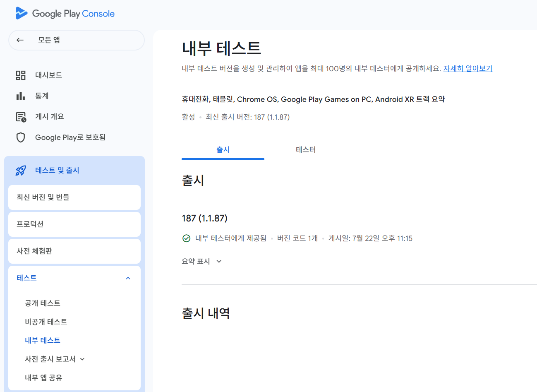Image resolution: width=537 pixels, height=392 pixels.
Task: Click the Google Play Console logo icon
Action: click(22, 13)
